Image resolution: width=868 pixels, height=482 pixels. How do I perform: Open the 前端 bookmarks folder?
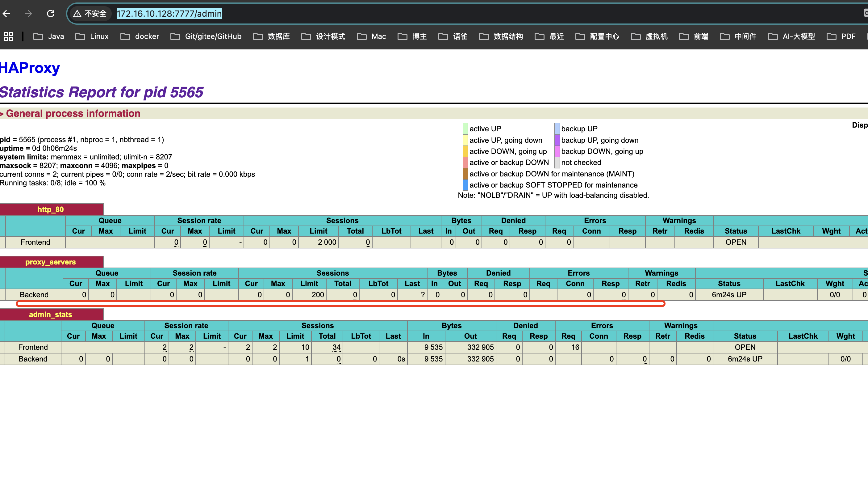tap(694, 36)
